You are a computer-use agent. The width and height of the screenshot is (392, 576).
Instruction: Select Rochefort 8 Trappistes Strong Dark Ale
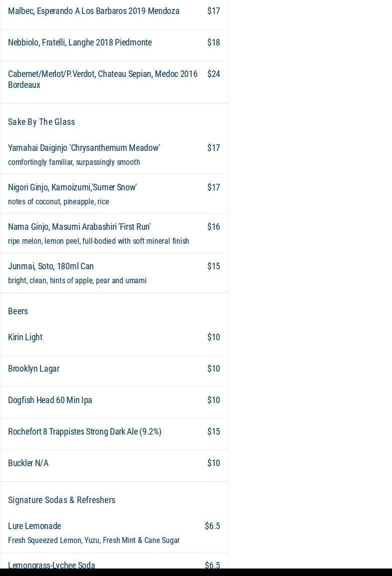pos(85,432)
